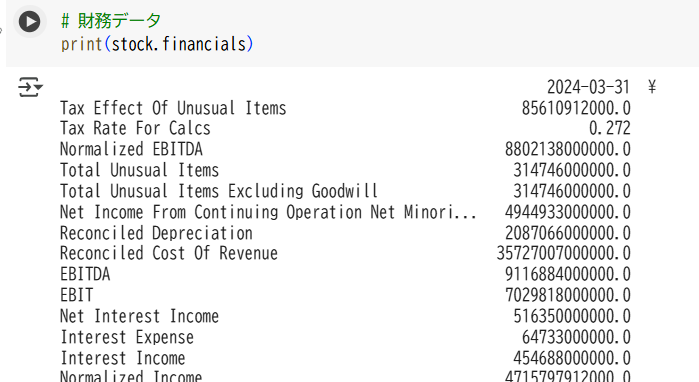Viewport: 699px width, 382px height.
Task: Select the 2024-03-31 column header
Action: pos(588,87)
